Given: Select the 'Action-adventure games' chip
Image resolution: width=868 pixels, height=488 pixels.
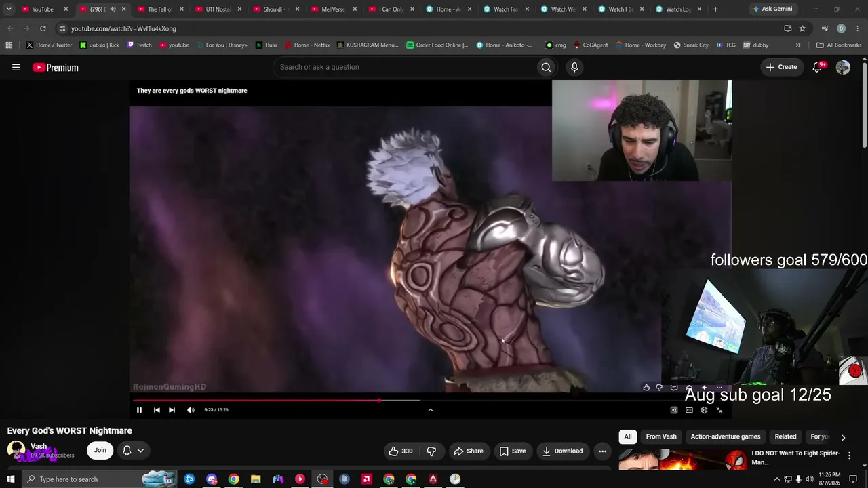Looking at the screenshot, I should (726, 436).
